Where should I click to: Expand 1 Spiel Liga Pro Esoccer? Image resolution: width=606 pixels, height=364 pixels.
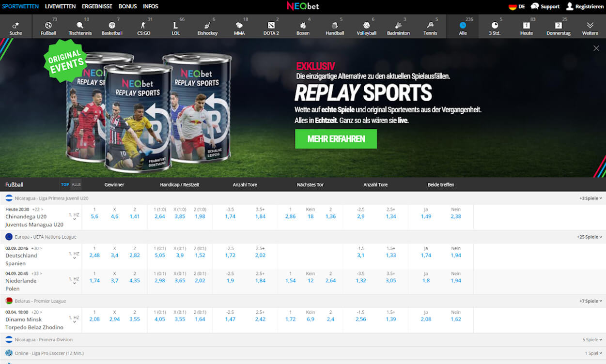click(x=593, y=353)
